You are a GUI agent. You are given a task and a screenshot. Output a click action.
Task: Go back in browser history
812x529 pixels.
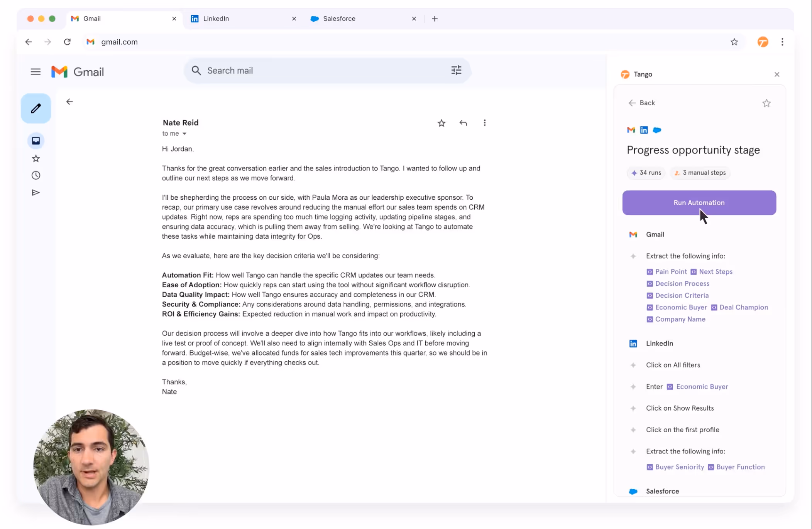(x=28, y=42)
